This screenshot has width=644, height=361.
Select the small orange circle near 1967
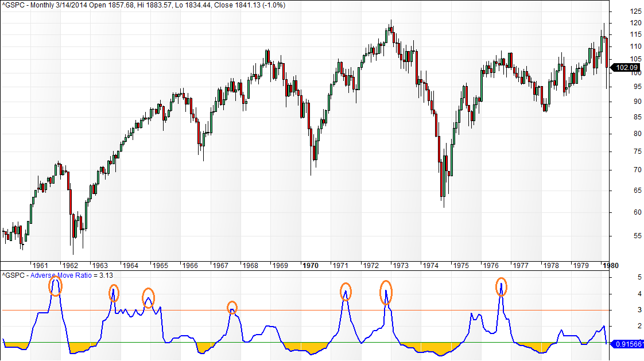232,308
